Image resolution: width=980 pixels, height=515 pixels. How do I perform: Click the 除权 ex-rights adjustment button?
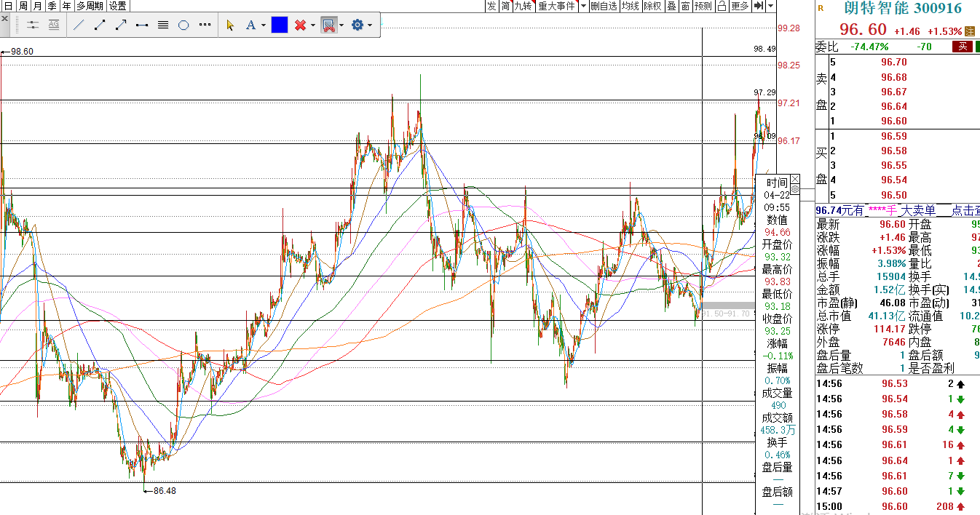point(653,6)
